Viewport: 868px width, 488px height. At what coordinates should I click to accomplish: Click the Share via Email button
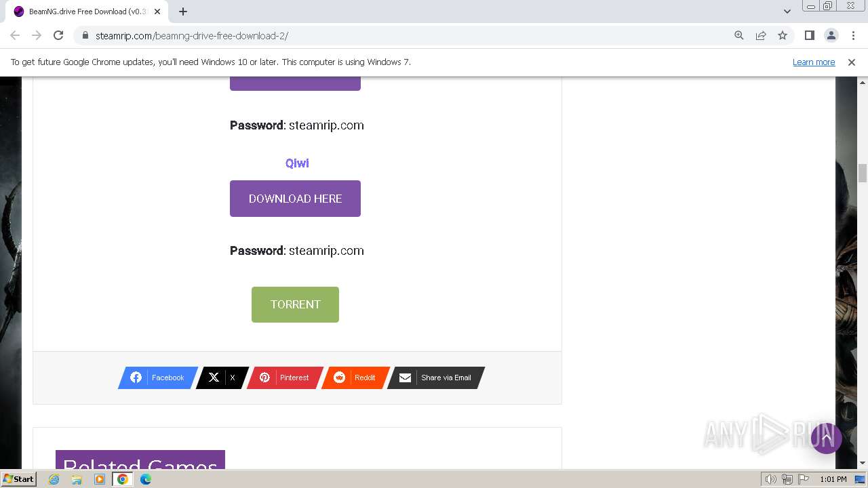point(436,378)
